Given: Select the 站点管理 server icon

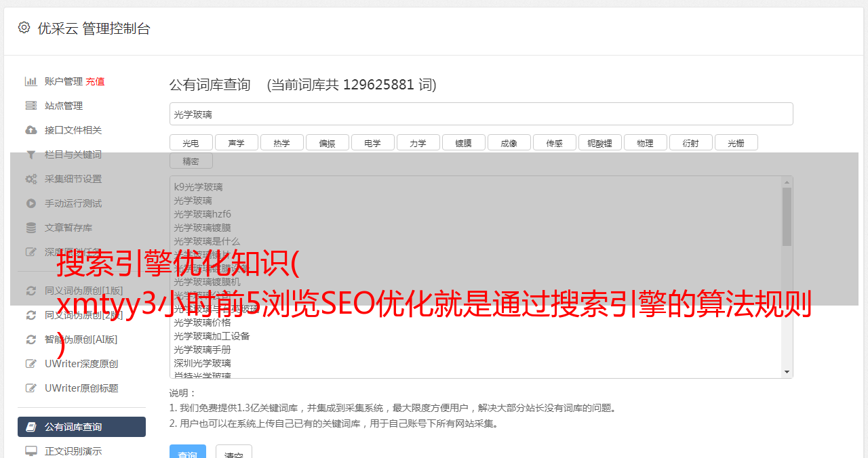Looking at the screenshot, I should pos(31,106).
